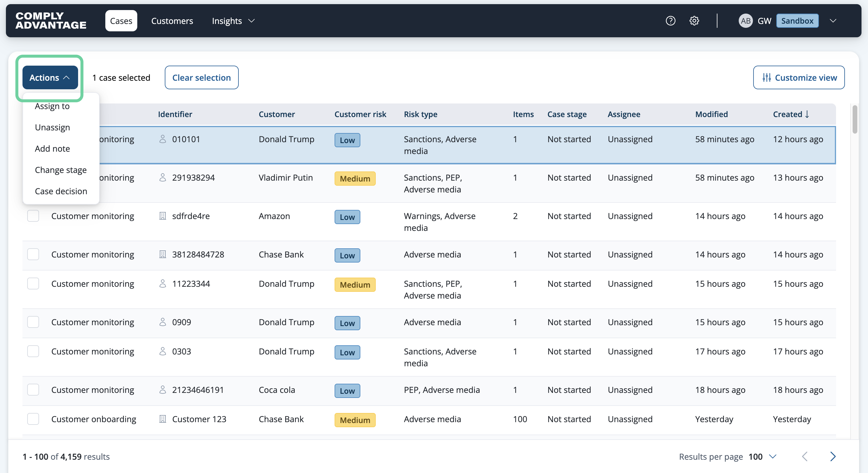Viewport: 868px width, 473px height.
Task: Sort by the Case stage column
Action: [567, 114]
